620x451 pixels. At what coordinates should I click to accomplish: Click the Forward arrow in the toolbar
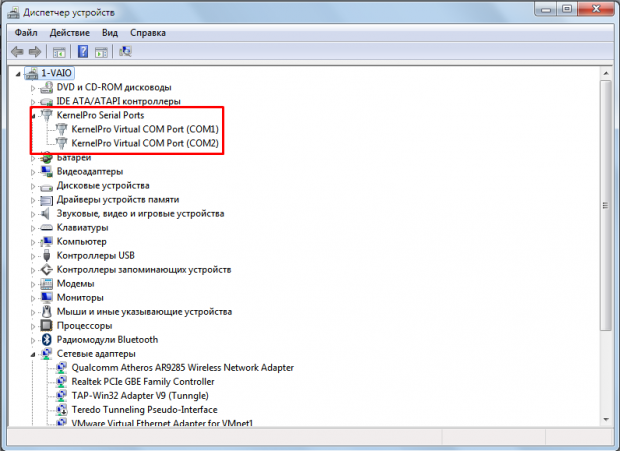35,51
